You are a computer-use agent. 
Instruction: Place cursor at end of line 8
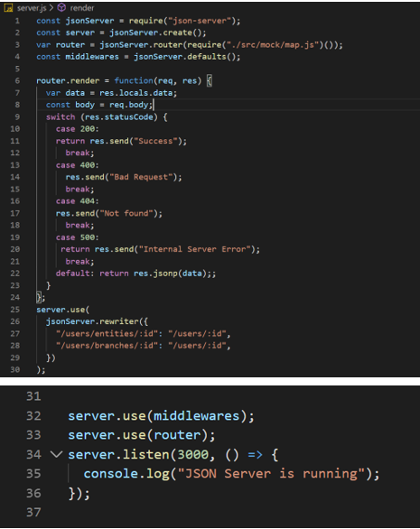(x=154, y=105)
